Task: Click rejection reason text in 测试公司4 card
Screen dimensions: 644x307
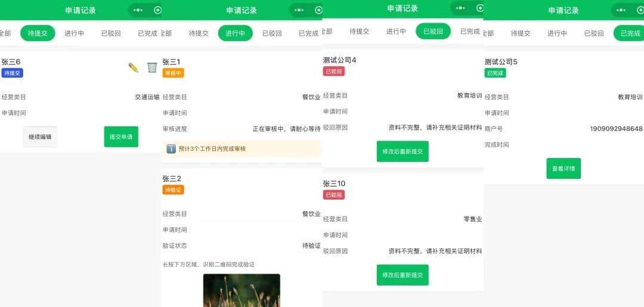Action: [435, 128]
